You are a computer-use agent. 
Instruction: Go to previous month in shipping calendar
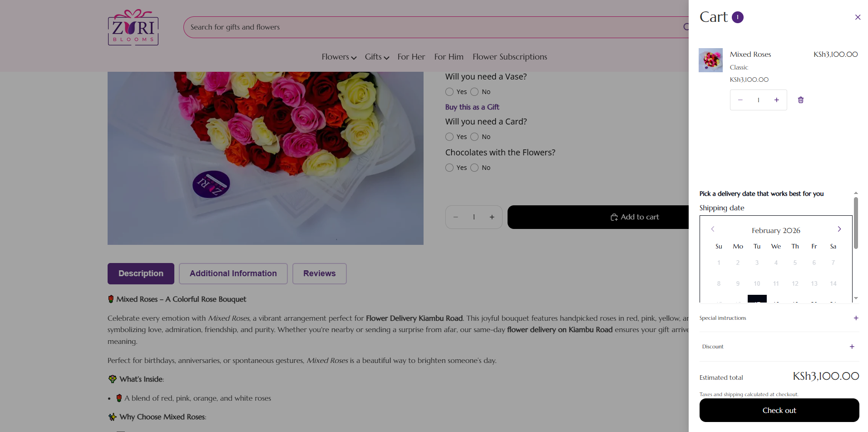coord(713,229)
